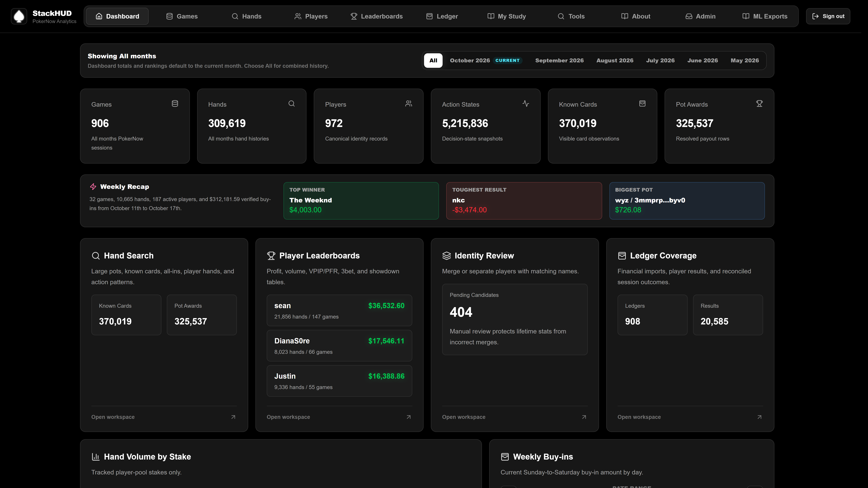The image size is (868, 488).
Task: Click the Hand Volume by Stake chart icon
Action: point(96,457)
